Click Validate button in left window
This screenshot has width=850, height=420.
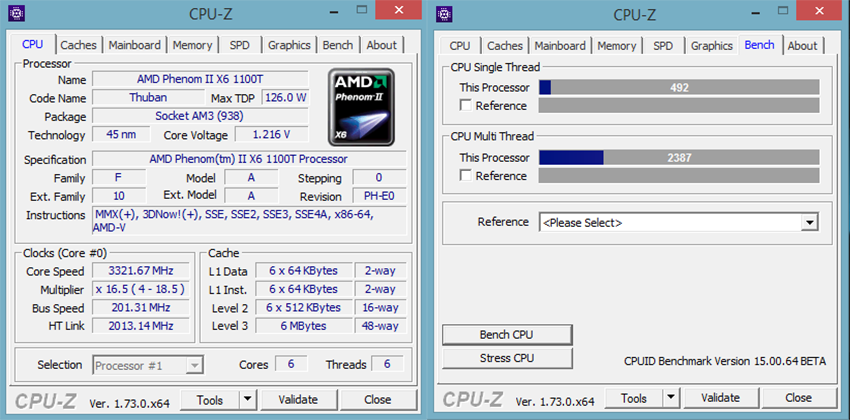click(298, 400)
